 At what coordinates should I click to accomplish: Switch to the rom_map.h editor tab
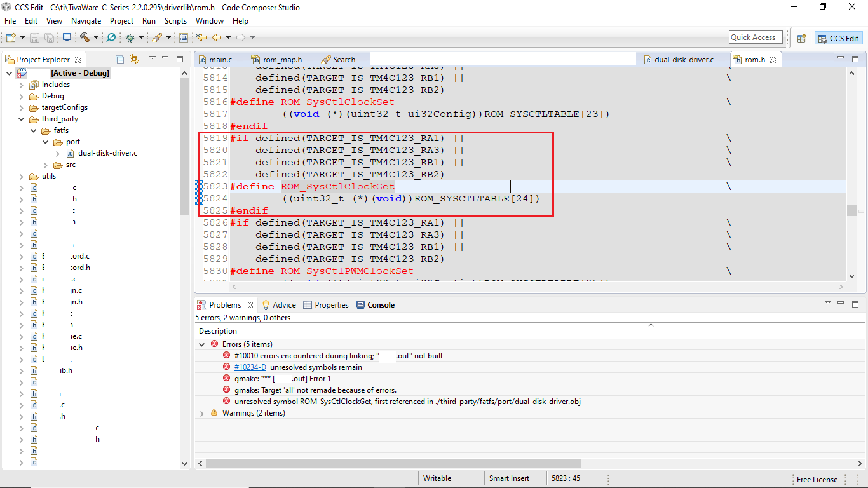(x=277, y=60)
